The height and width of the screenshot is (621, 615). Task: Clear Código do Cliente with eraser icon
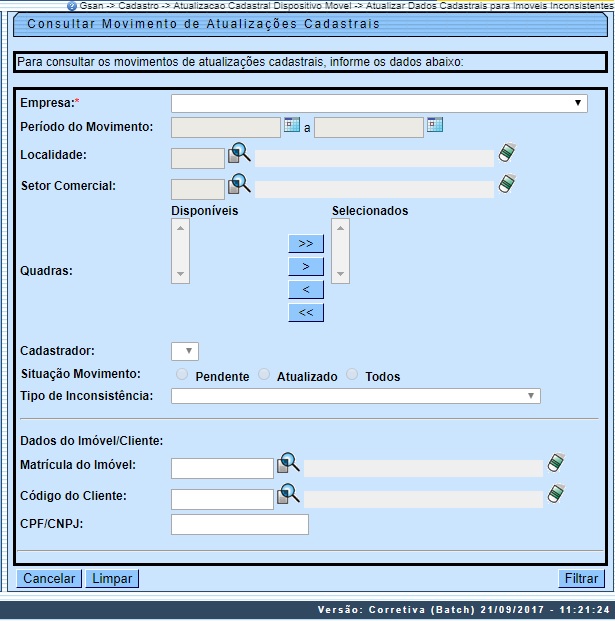point(557,494)
